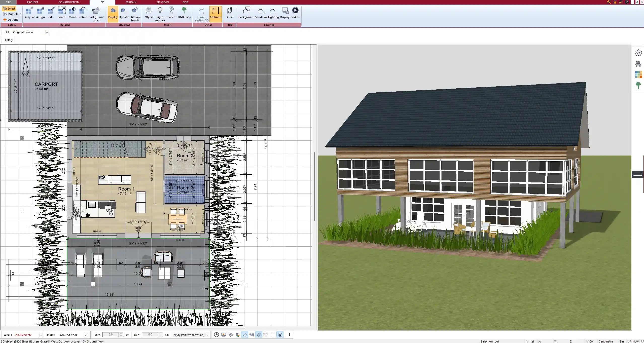Click the dx input field
Viewport: 644px width, 343px height.
point(111,335)
